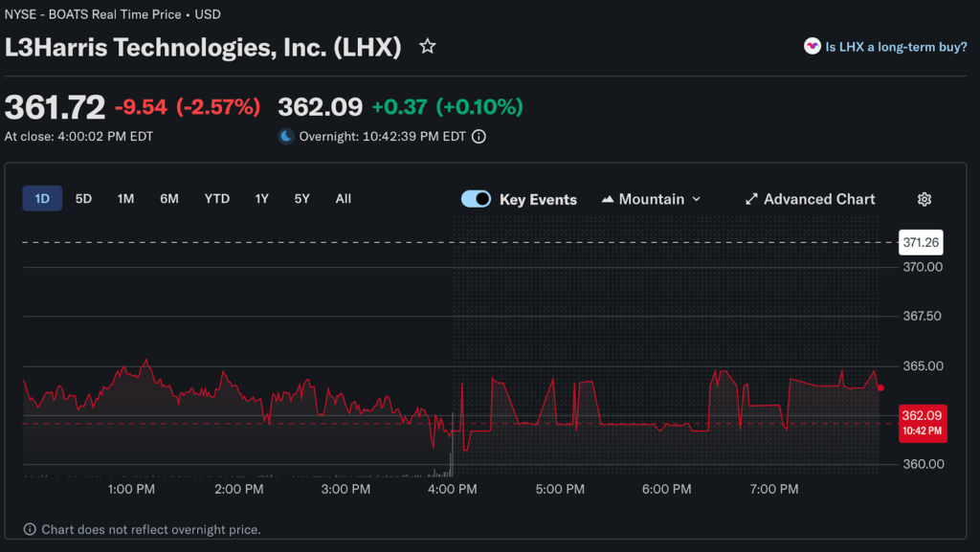Show All time price history
Screen dimensions: 980x552
(344, 199)
